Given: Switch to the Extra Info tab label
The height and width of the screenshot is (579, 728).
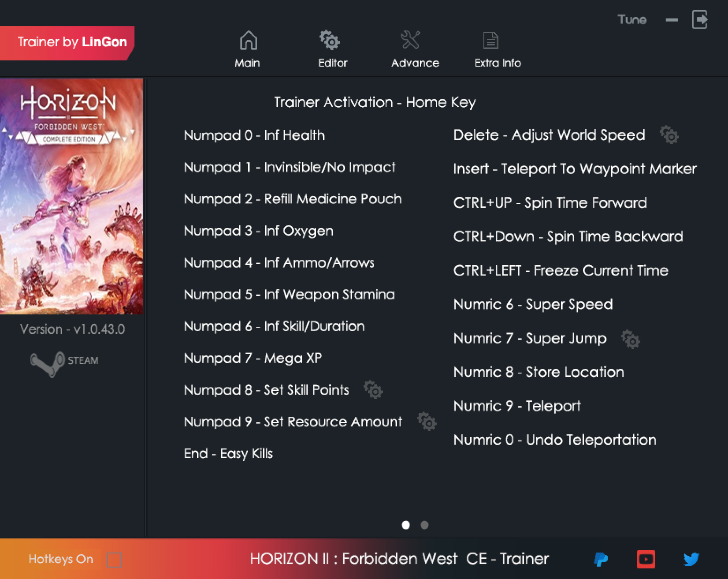Looking at the screenshot, I should [x=498, y=63].
